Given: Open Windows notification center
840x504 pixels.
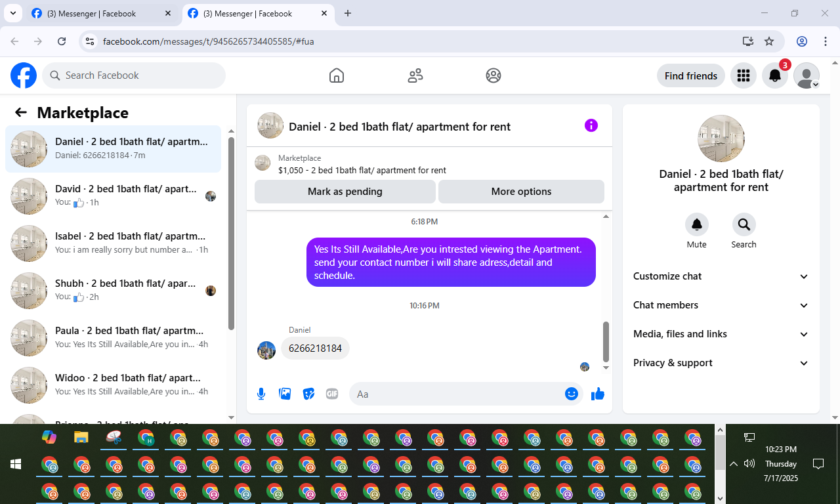Looking at the screenshot, I should tap(818, 464).
